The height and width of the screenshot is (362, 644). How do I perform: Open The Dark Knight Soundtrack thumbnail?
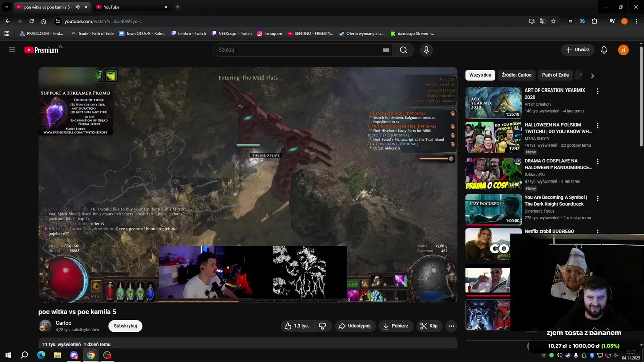pyautogui.click(x=493, y=209)
